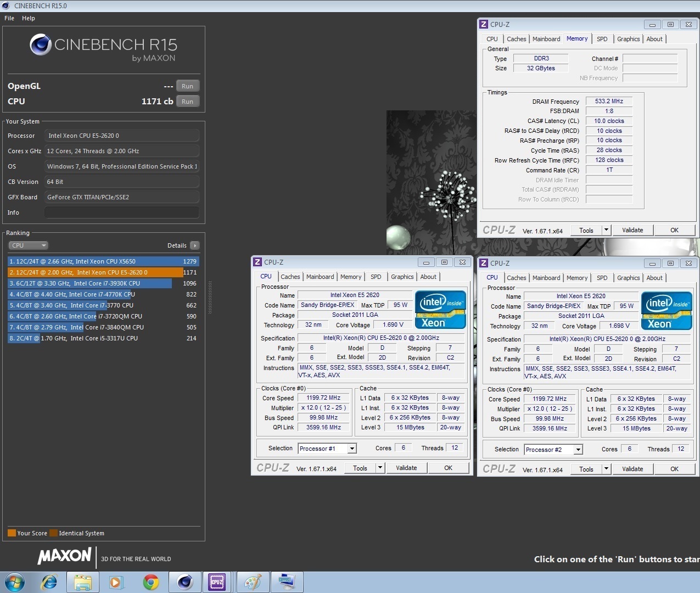Open SPD tab in top CPU-Z window
The image size is (700, 593).
[602, 39]
